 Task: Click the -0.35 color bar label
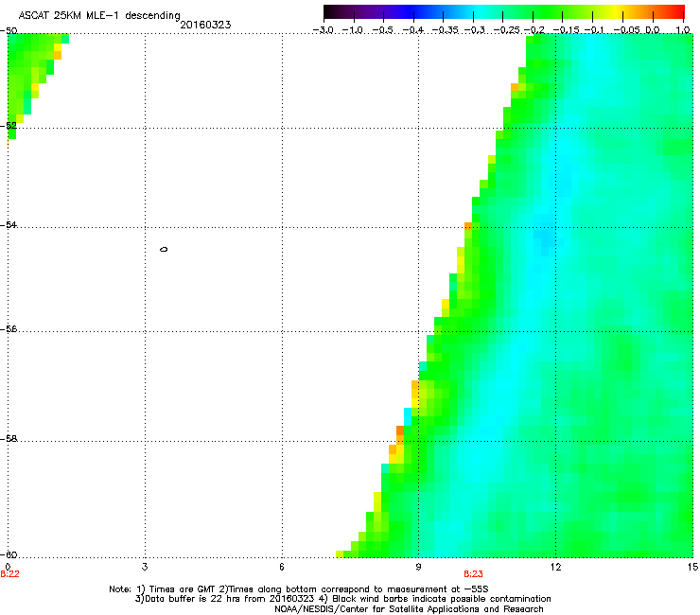[446, 30]
